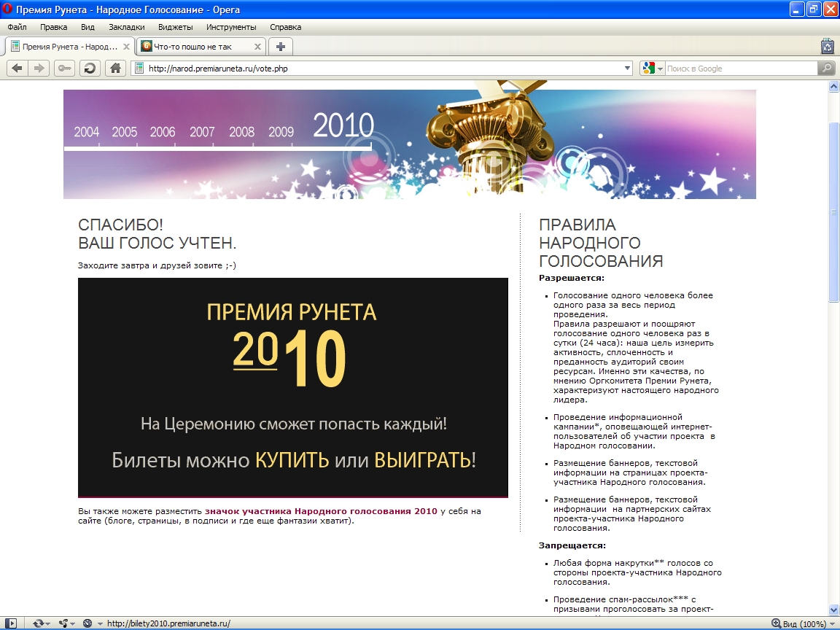Switch to Премия Рунета - Народ… tab
This screenshot has height=630, width=840.
tap(70, 47)
